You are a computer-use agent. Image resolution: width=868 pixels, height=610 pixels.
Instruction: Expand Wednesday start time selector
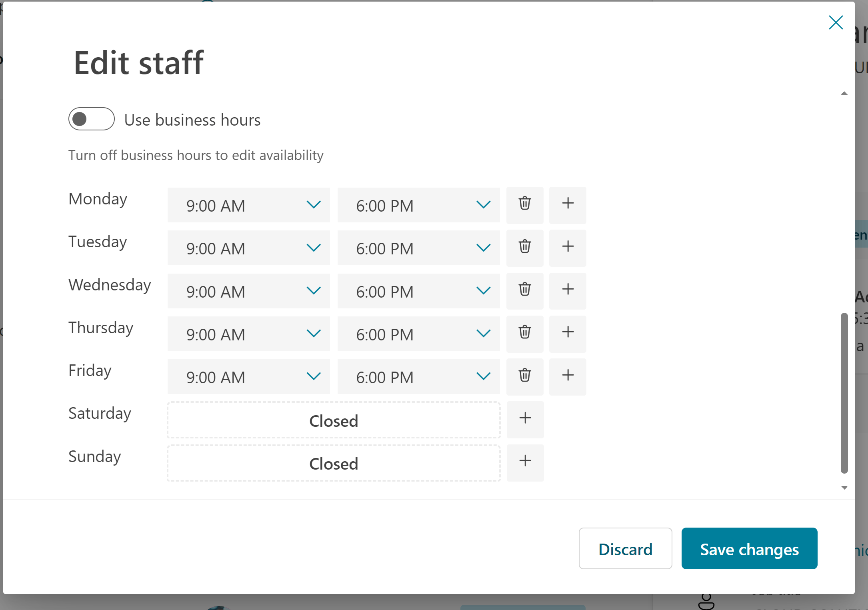click(x=248, y=291)
